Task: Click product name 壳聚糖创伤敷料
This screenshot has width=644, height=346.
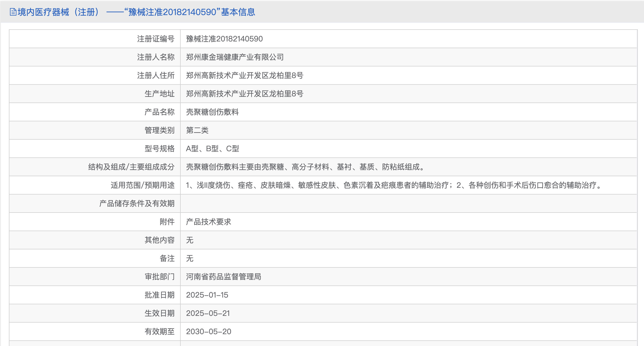Action: (x=212, y=112)
